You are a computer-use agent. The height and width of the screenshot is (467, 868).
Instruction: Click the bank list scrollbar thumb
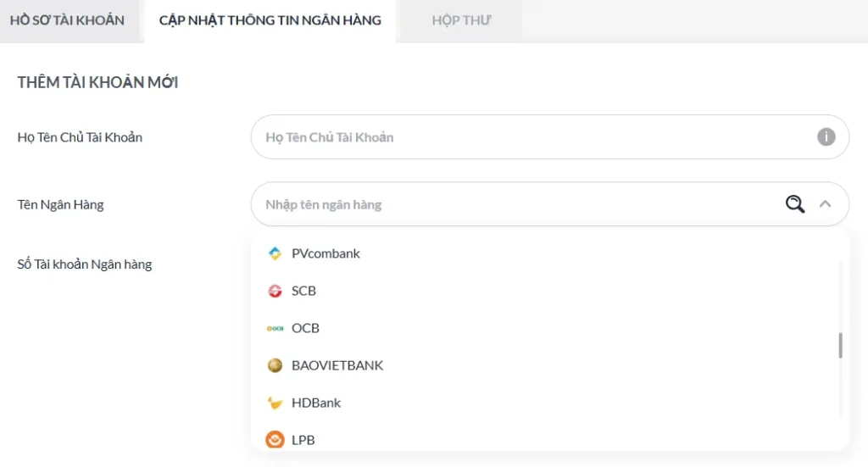[840, 345]
